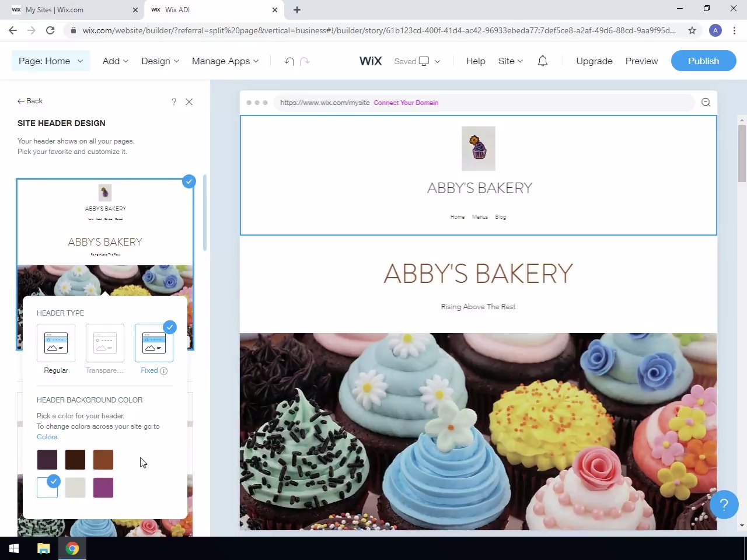Open File Explorer from the taskbar

[44, 548]
